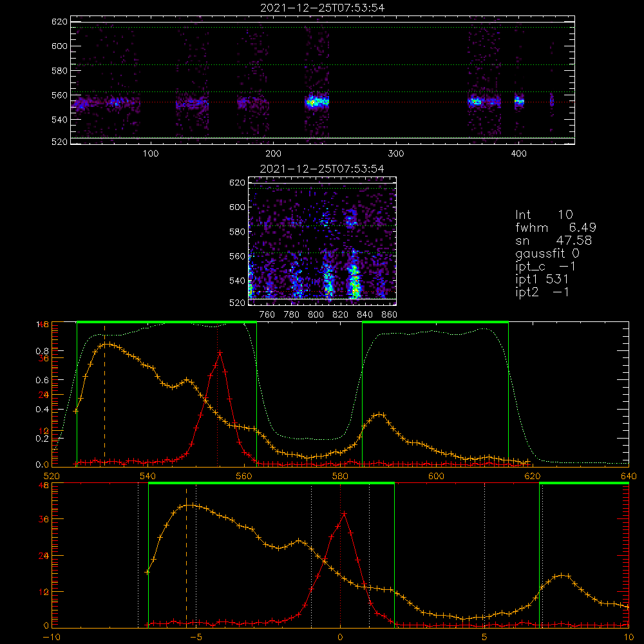This screenshot has height=644, width=644.
Task: Click the orange secondary peak near 588 in third plot
Action: pos(381,414)
